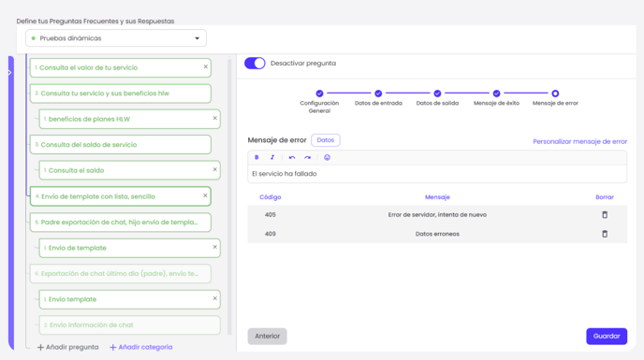Click message 'Error de servidor, intenta de nuevo'
This screenshot has width=644, height=360.
click(437, 215)
